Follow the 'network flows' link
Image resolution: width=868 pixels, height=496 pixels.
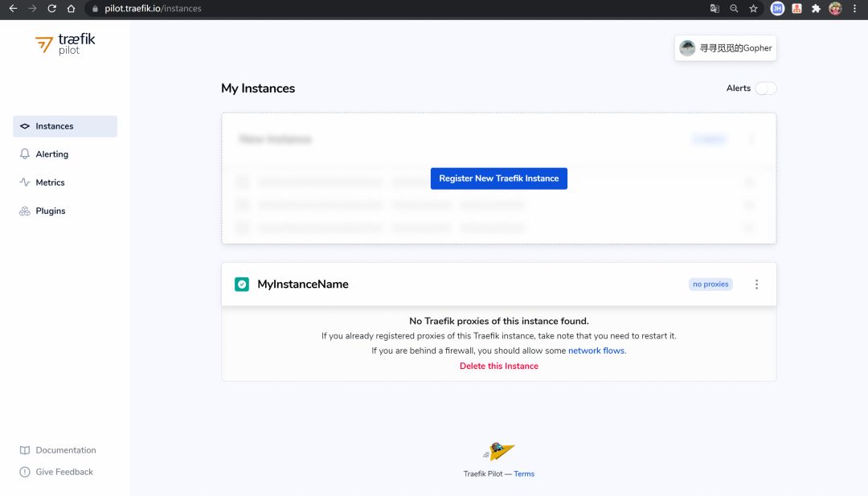tap(596, 350)
